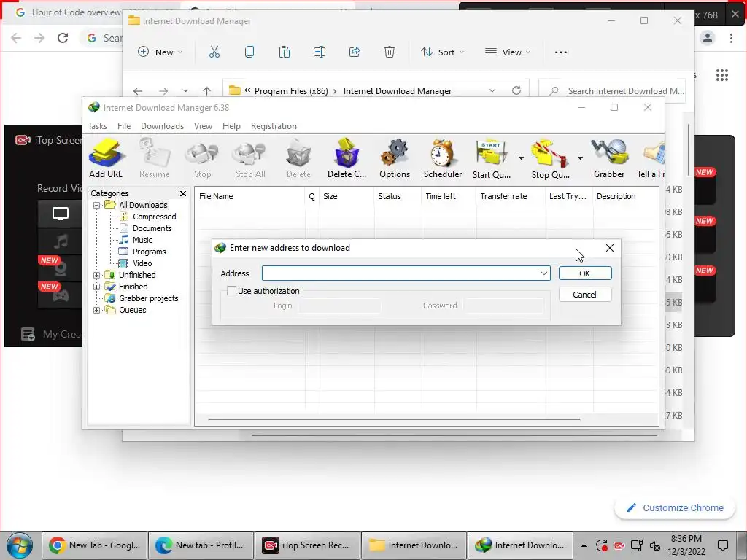Select the Documents category
Image resolution: width=747 pixels, height=560 pixels.
[152, 228]
